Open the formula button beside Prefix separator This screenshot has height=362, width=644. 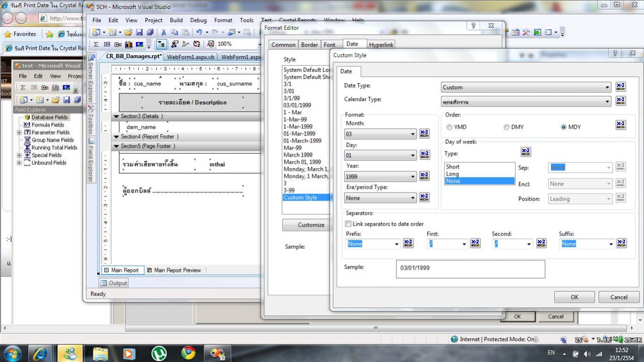408,243
